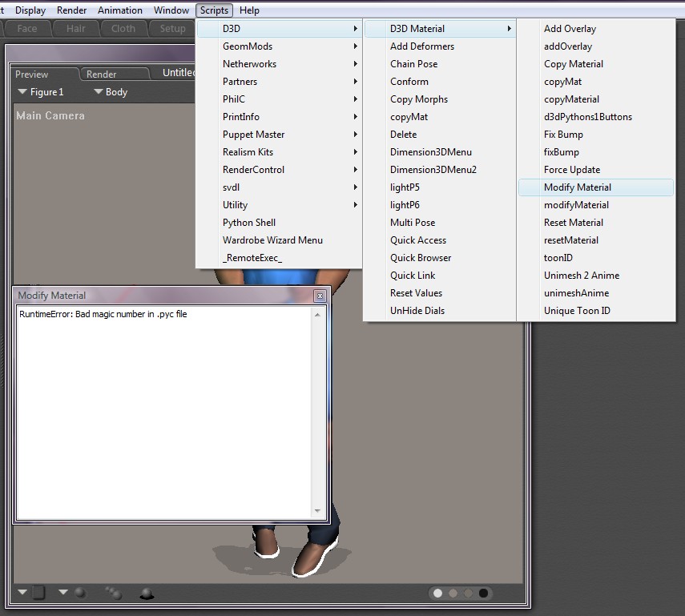Close the Modify Material error window
This screenshot has height=616, width=685.
point(320,296)
